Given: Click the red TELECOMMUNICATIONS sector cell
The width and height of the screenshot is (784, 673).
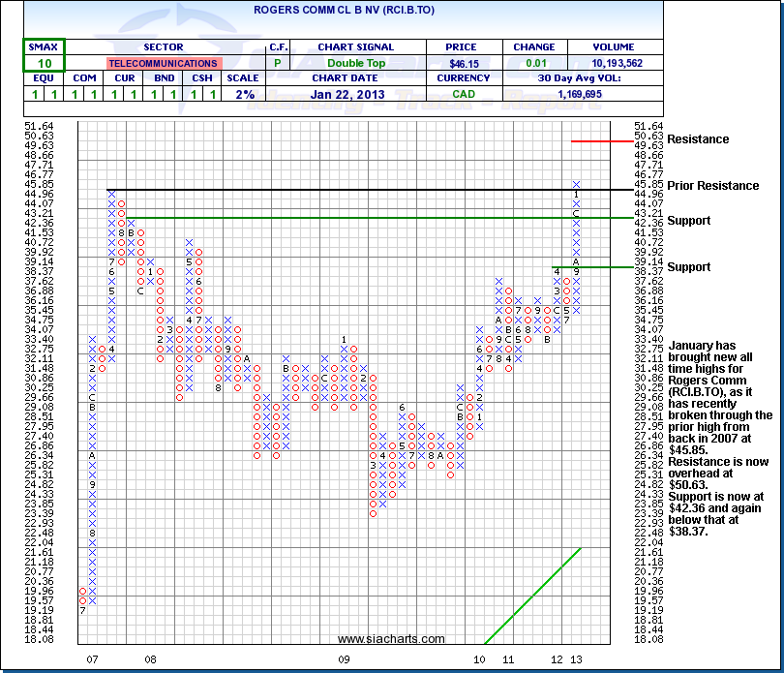Looking at the screenshot, I should pos(163,63).
